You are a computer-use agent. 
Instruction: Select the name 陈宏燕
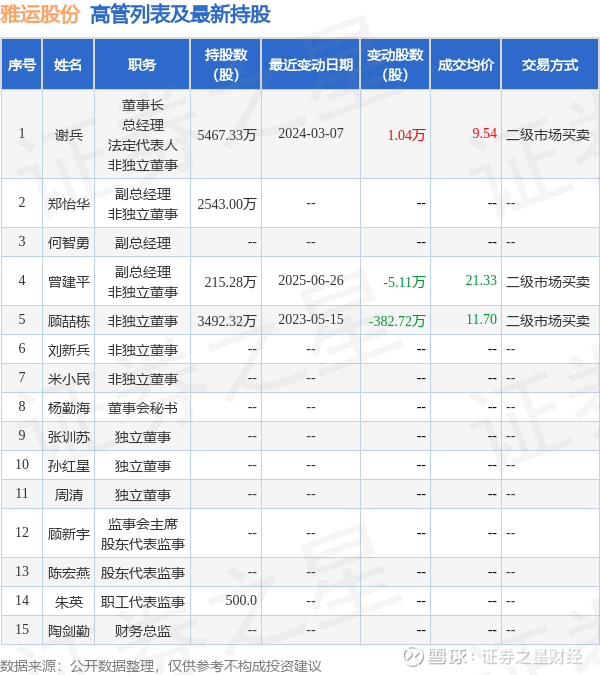point(68,573)
